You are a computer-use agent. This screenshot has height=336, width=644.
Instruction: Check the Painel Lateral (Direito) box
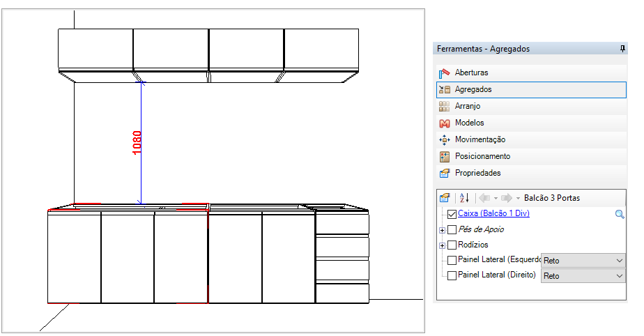click(452, 275)
